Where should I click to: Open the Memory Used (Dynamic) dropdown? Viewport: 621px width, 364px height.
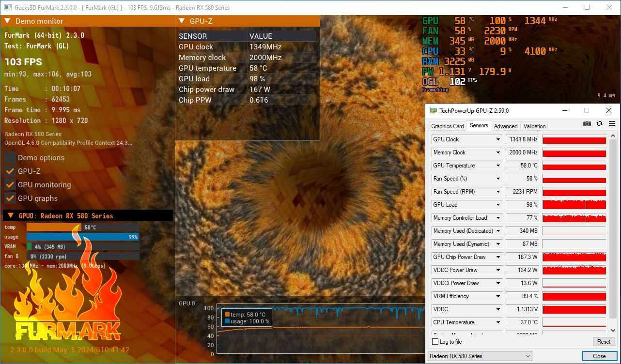pyautogui.click(x=498, y=244)
